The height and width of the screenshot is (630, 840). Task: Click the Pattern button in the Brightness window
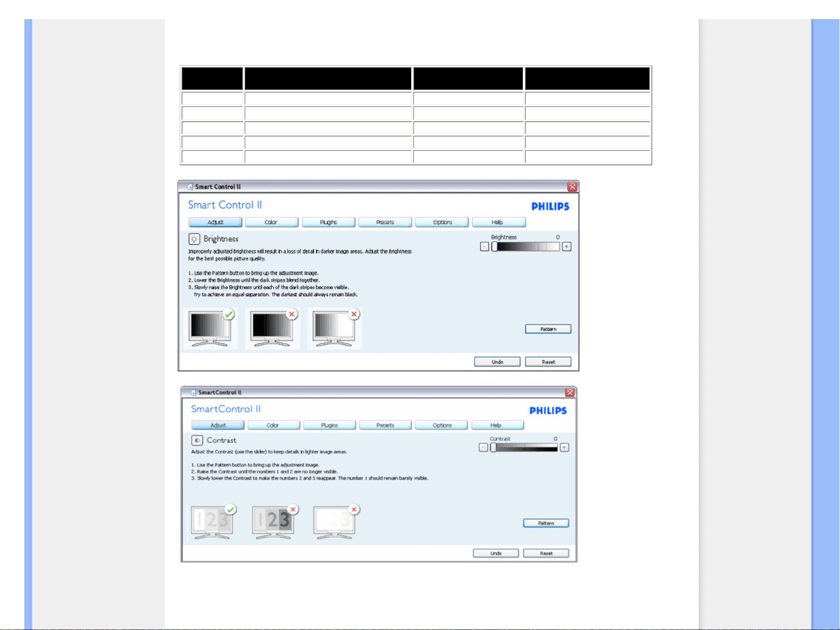point(548,329)
